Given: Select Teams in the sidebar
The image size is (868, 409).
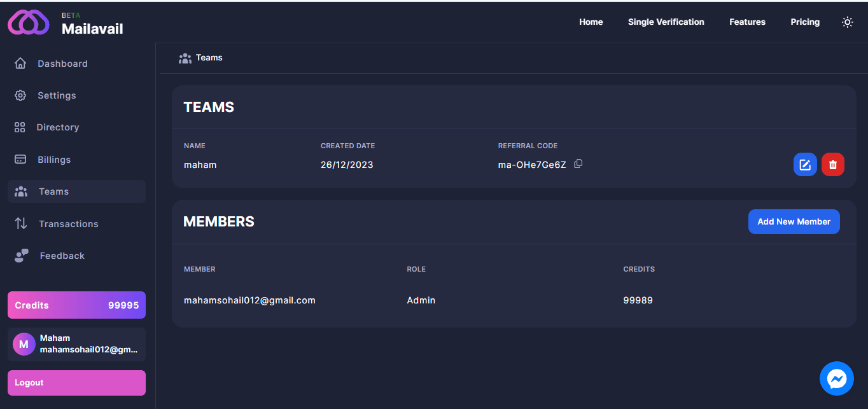Looking at the screenshot, I should 53,191.
